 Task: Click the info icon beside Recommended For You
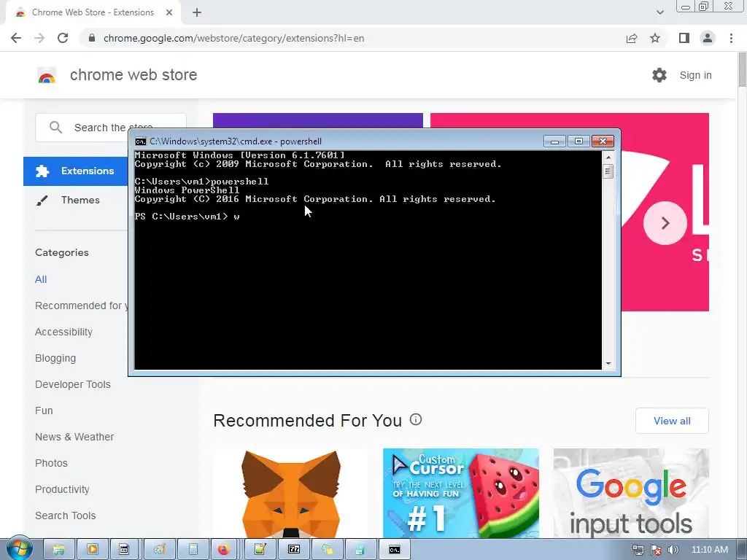tap(416, 419)
